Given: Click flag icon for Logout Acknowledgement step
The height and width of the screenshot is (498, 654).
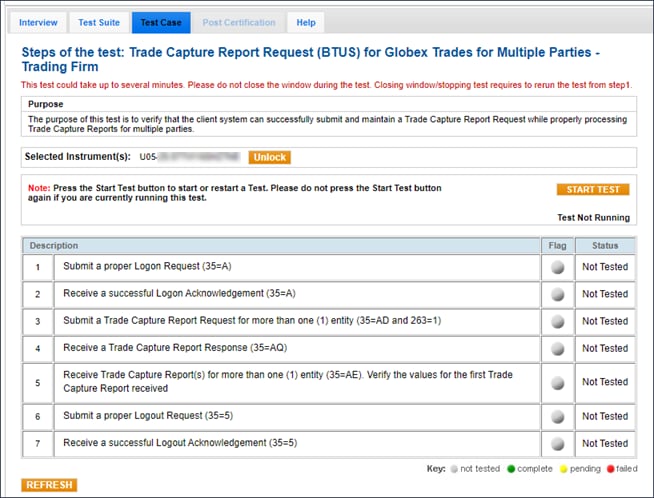Looking at the screenshot, I should 557,443.
